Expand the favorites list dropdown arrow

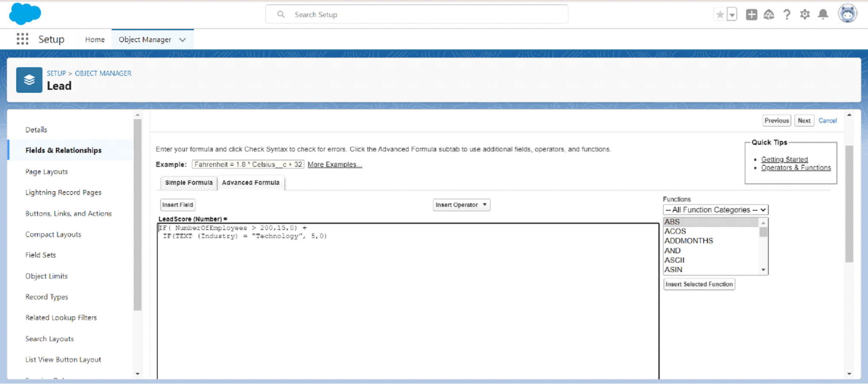[x=732, y=14]
